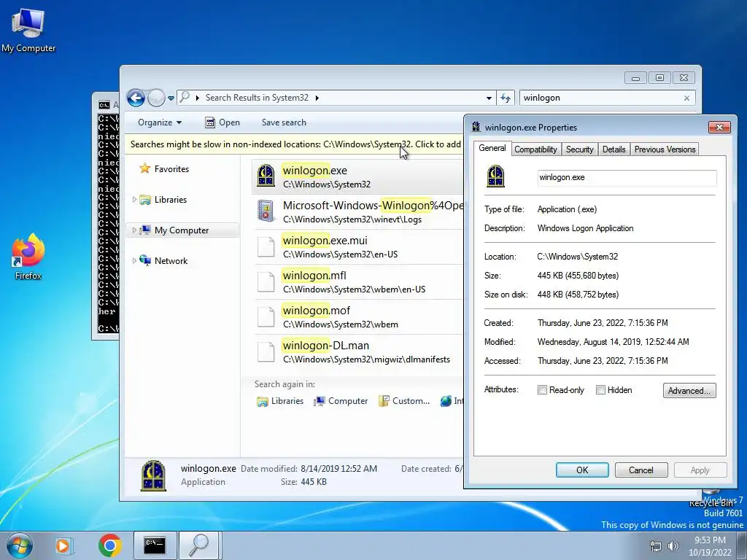The height and width of the screenshot is (560, 747).
Task: Open recent pages dropdown next to forward button
Action: pos(171,98)
